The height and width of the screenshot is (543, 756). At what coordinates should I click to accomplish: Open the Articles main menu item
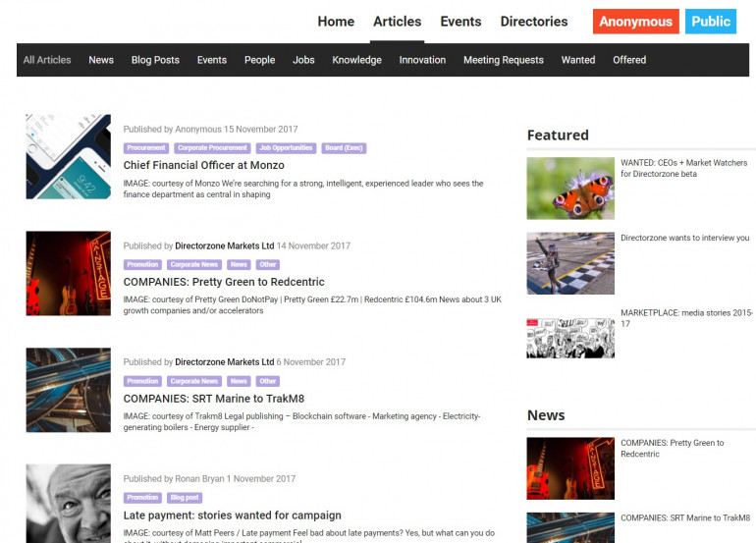click(398, 22)
